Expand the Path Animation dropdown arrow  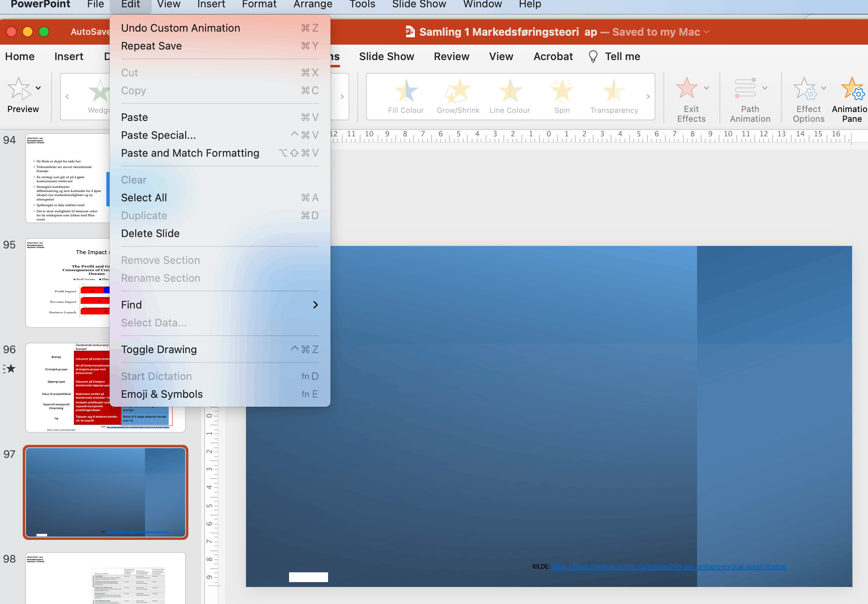pyautogui.click(x=765, y=88)
